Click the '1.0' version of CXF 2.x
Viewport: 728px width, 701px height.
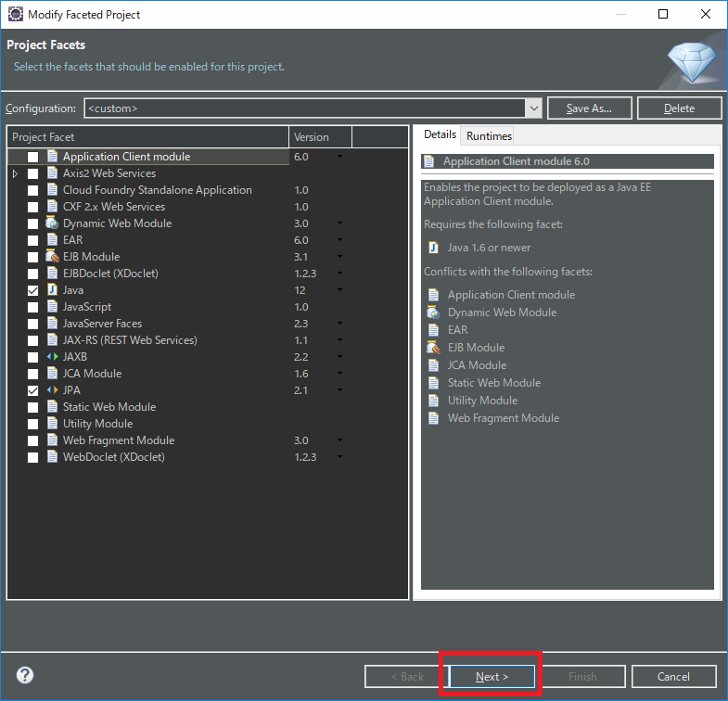(x=300, y=207)
